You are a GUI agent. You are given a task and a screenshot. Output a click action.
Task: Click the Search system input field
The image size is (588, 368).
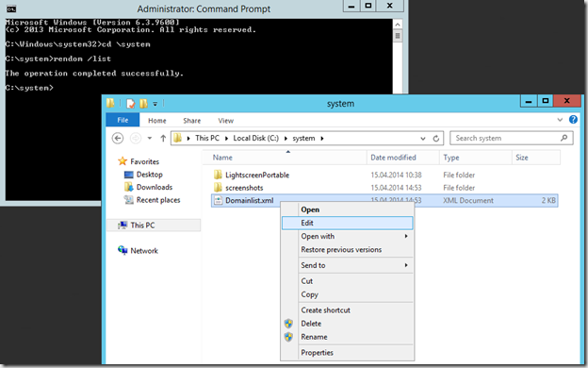tap(506, 138)
